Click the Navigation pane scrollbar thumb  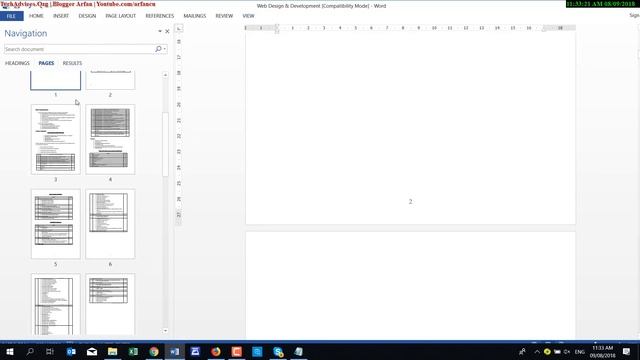pyautogui.click(x=165, y=144)
